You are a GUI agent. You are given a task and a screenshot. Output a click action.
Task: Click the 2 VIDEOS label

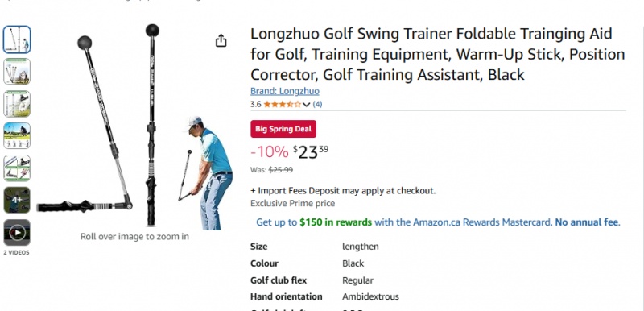(x=17, y=253)
